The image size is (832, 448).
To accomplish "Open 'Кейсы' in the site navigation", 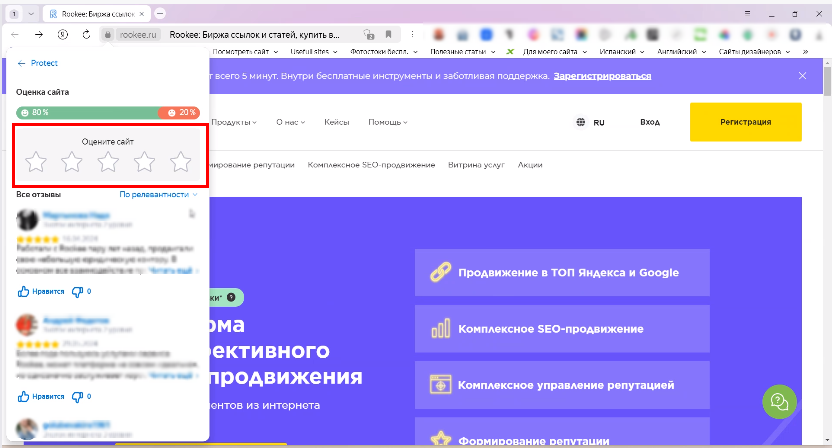I will [x=337, y=122].
